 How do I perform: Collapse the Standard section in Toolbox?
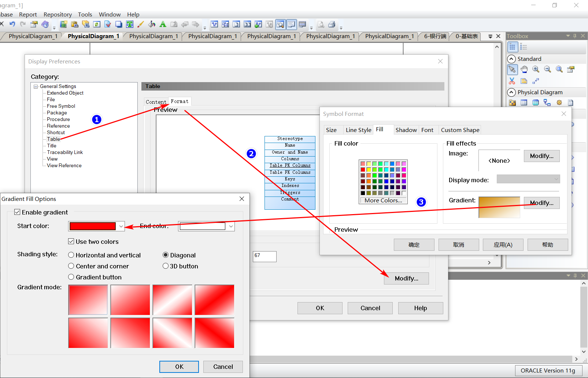click(511, 59)
